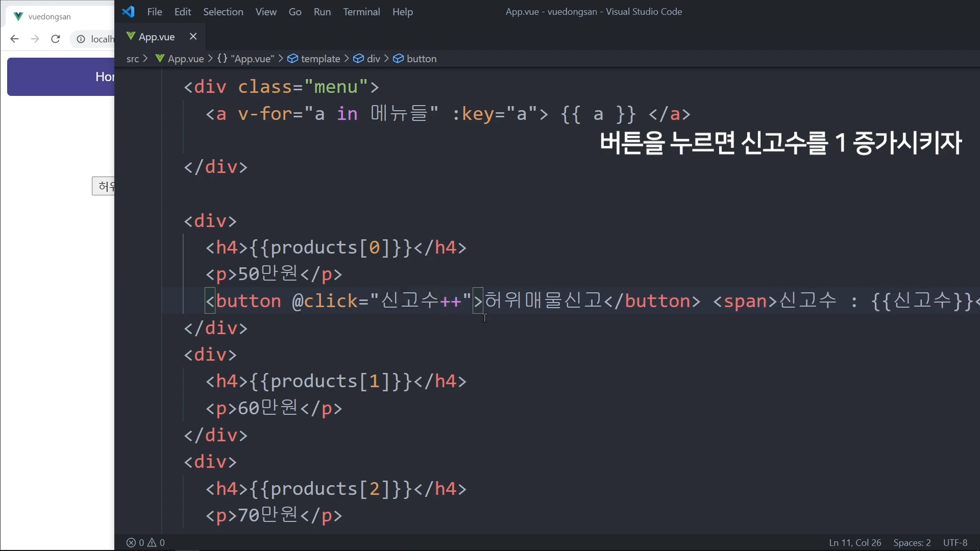Select the vuedongsan browser tab
This screenshot has height=551, width=980.
(x=50, y=16)
